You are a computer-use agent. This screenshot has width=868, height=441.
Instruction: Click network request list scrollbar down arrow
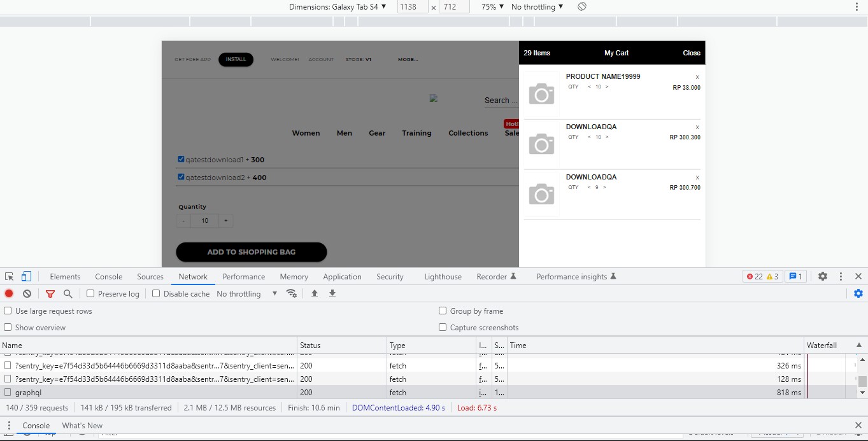[x=862, y=393]
